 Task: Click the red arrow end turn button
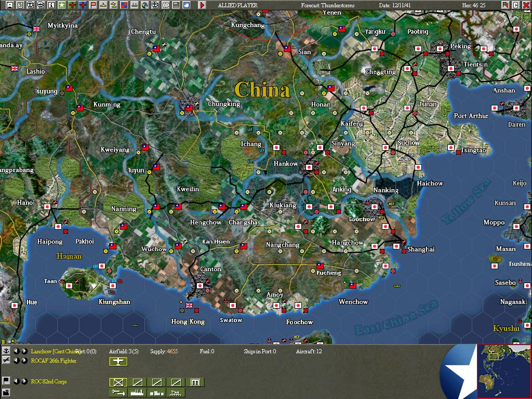(202, 5)
